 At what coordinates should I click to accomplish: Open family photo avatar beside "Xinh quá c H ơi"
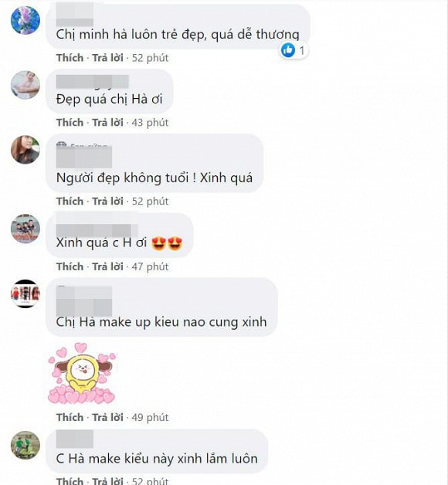point(25,229)
